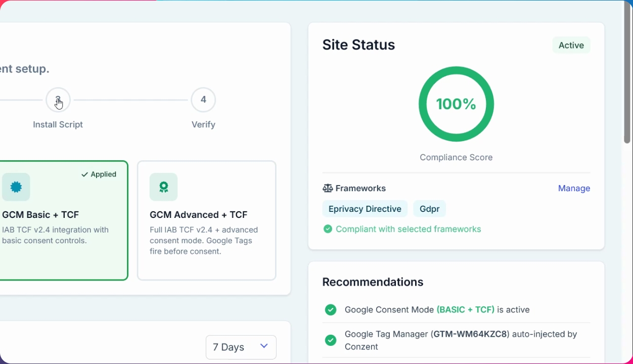Click the Install Script step label

pyautogui.click(x=58, y=124)
